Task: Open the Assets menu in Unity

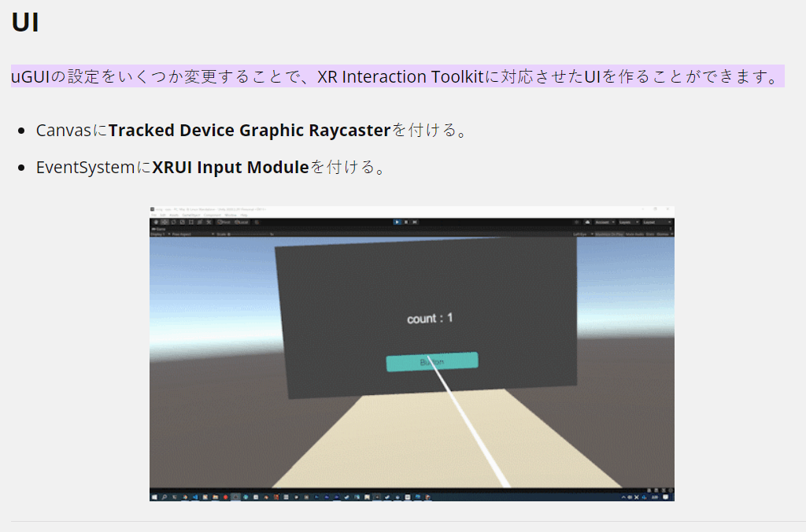Action: click(x=174, y=215)
